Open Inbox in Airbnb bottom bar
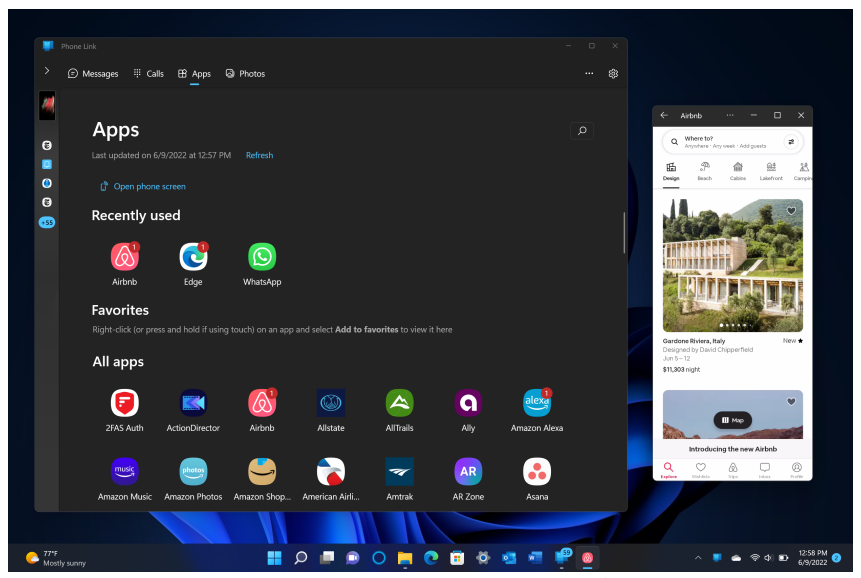 764,470
